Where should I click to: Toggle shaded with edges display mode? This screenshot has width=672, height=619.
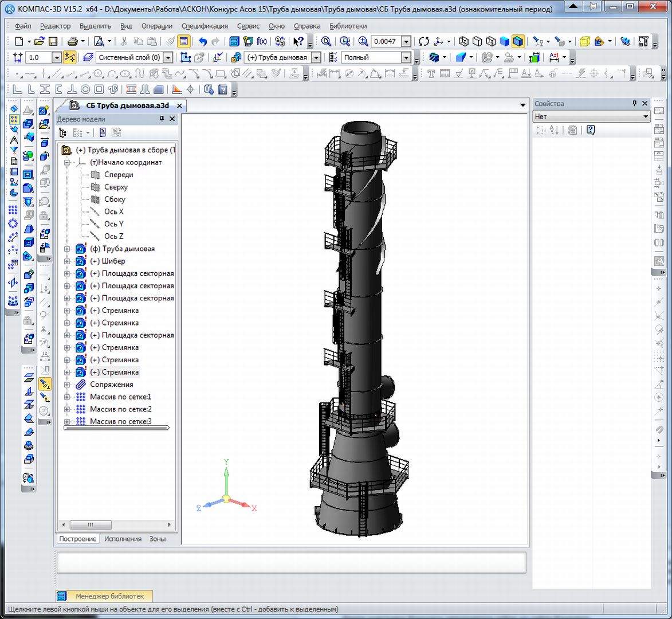point(518,41)
